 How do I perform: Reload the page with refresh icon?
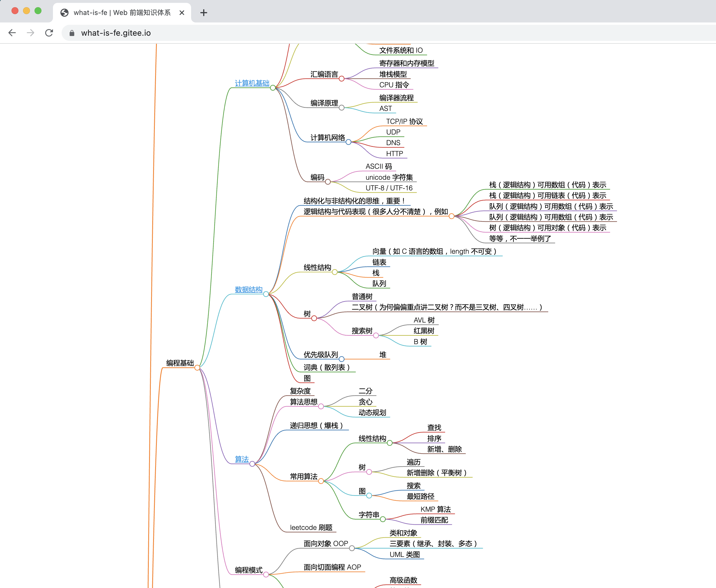coord(49,33)
